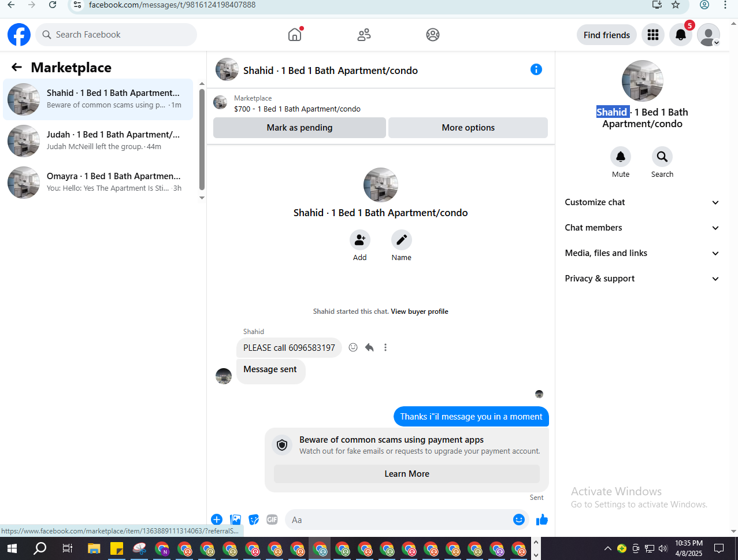Go to the Facebook home logo
This screenshot has width=738, height=560.
19,35
